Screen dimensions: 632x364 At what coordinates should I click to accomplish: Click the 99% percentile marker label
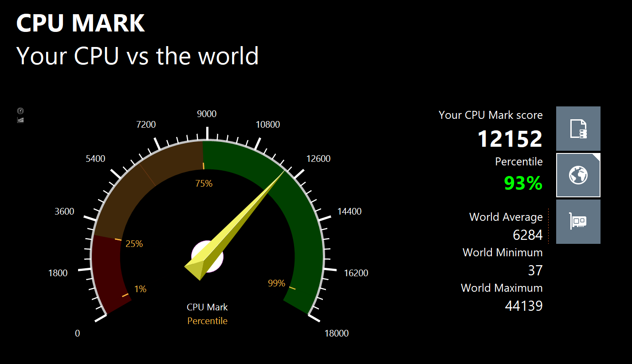(x=276, y=283)
